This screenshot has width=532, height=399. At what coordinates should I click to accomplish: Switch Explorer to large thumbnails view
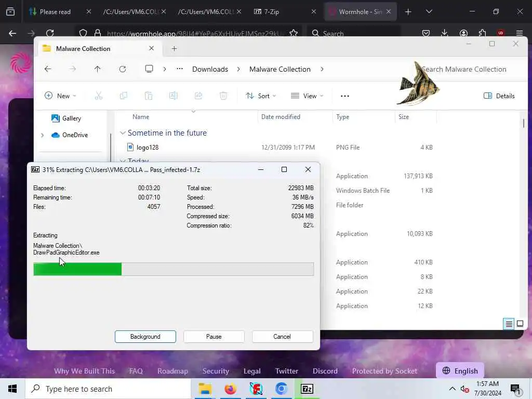[520, 324]
